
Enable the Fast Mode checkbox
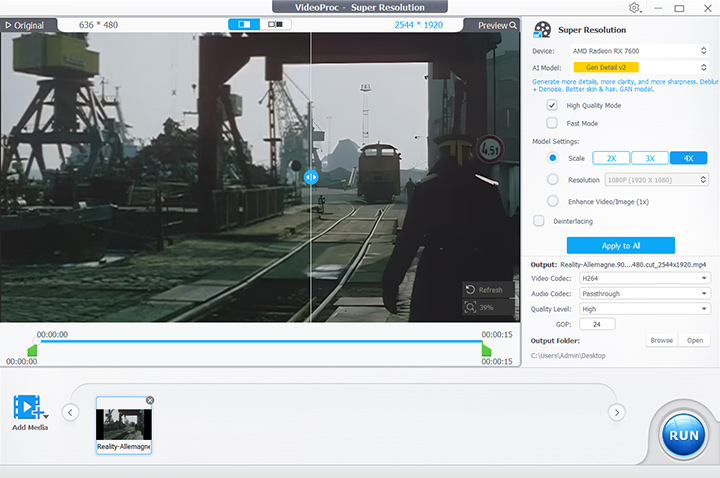pyautogui.click(x=552, y=123)
